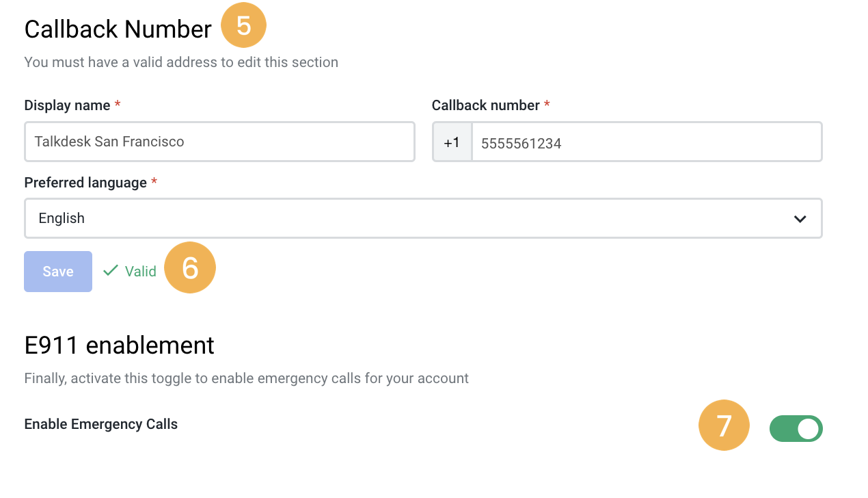Click the green Valid checkmark icon
The width and height of the screenshot is (868, 498).
click(110, 271)
